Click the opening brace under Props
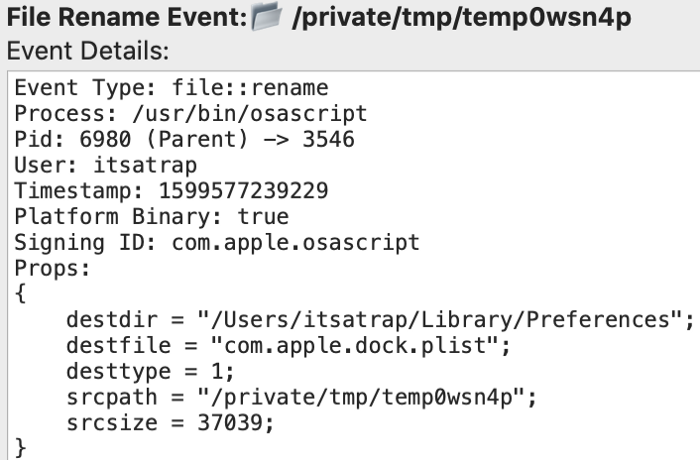Viewport: 700px width, 460px height. click(21, 295)
